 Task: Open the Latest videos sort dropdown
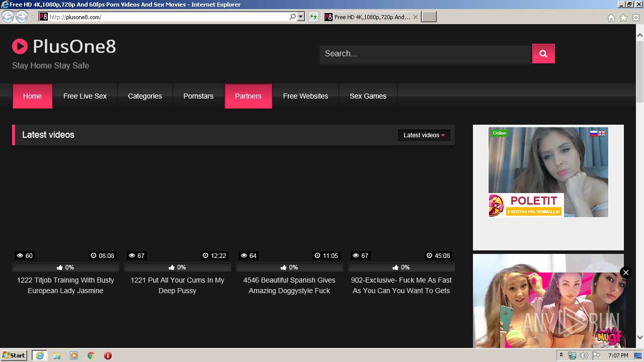pyautogui.click(x=424, y=135)
